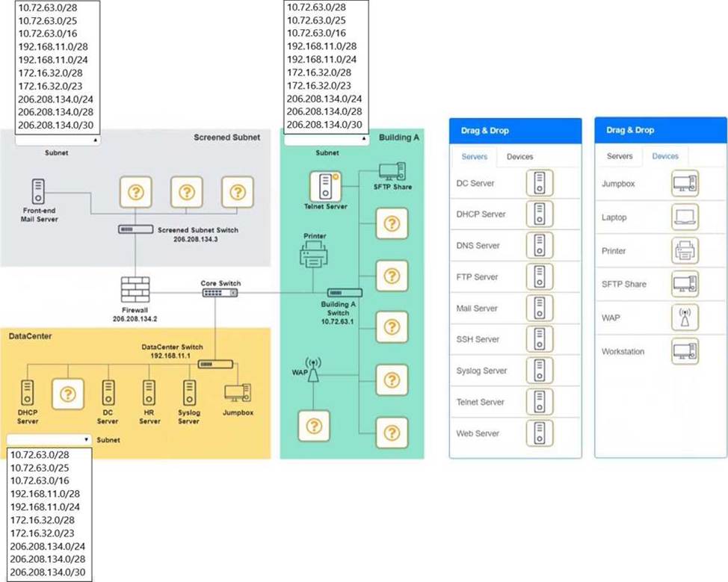
Task: Click the Jumpbox icon in DataCenter
Action: click(238, 393)
